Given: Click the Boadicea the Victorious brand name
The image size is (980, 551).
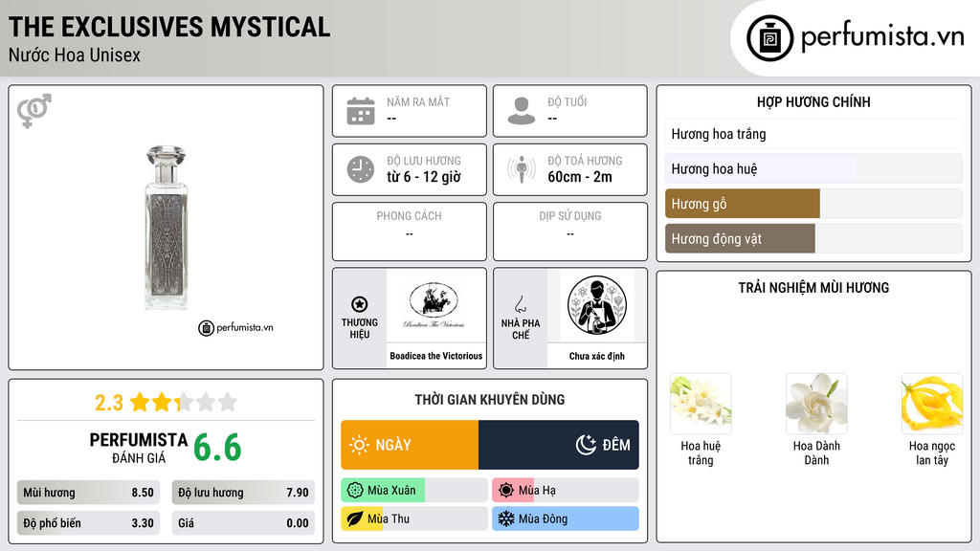Looking at the screenshot, I should (436, 356).
